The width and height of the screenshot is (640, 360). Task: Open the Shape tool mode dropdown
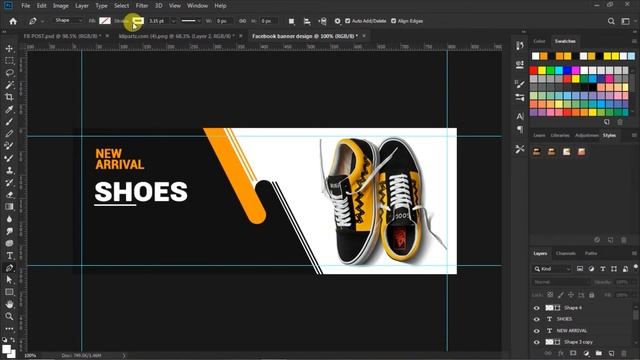coord(69,20)
